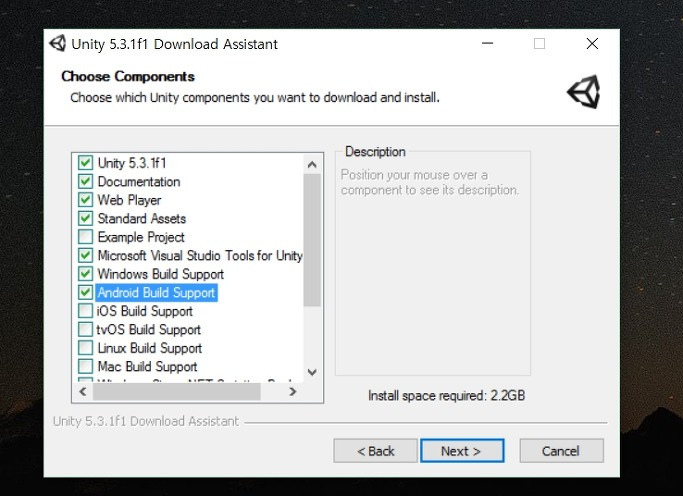Minimize the Download Assistant window
Image resolution: width=683 pixels, height=496 pixels.
pyautogui.click(x=487, y=44)
